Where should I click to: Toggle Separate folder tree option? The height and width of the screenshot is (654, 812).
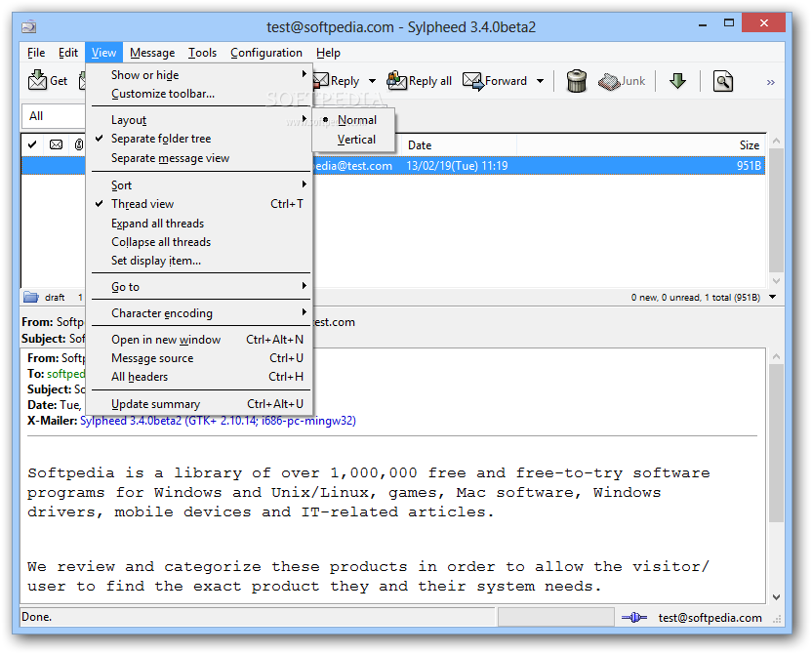(199, 139)
